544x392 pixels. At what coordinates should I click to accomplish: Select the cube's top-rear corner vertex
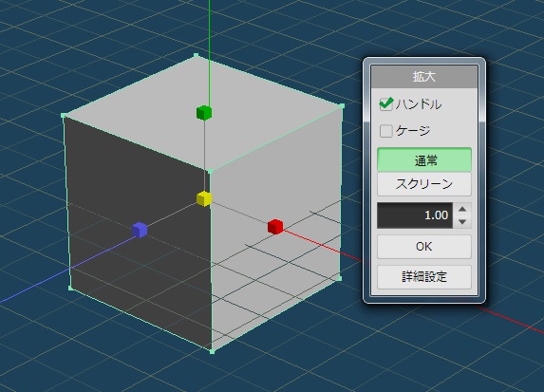pos(196,55)
